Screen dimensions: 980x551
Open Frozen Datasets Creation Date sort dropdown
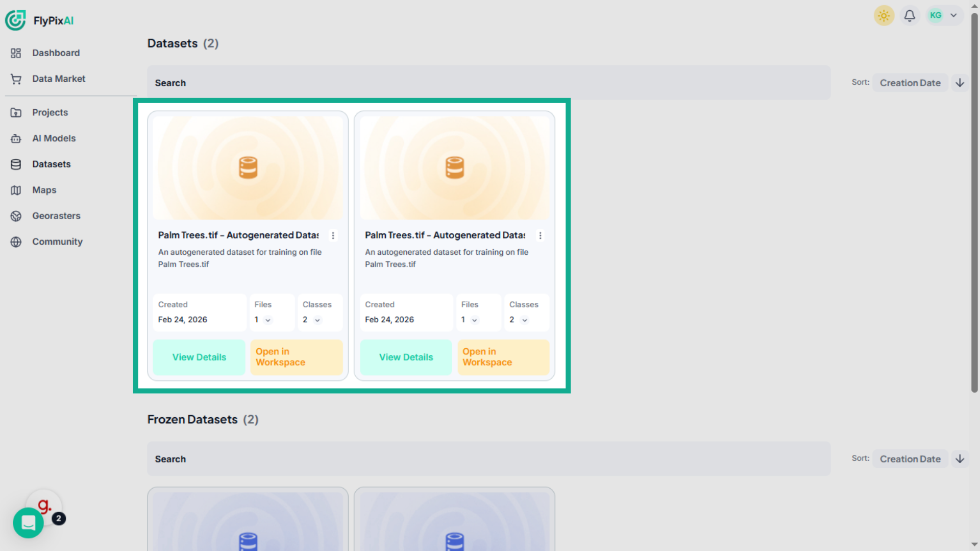click(x=910, y=459)
